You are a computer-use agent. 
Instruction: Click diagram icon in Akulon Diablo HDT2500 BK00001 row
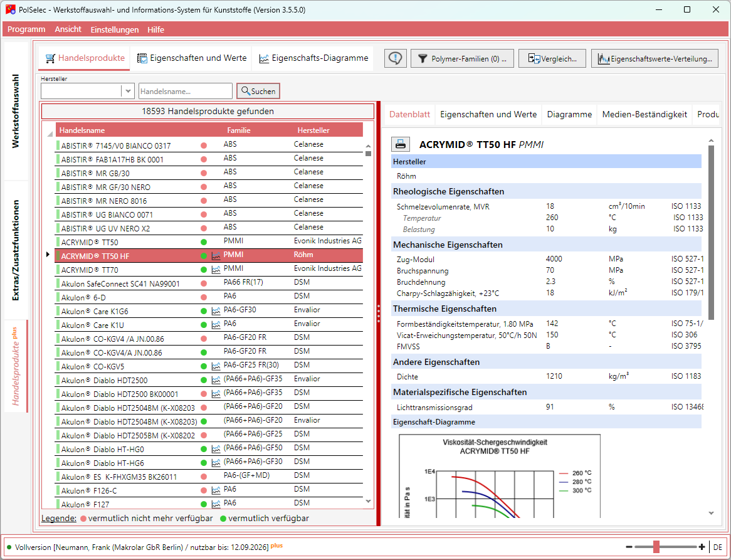click(x=216, y=394)
